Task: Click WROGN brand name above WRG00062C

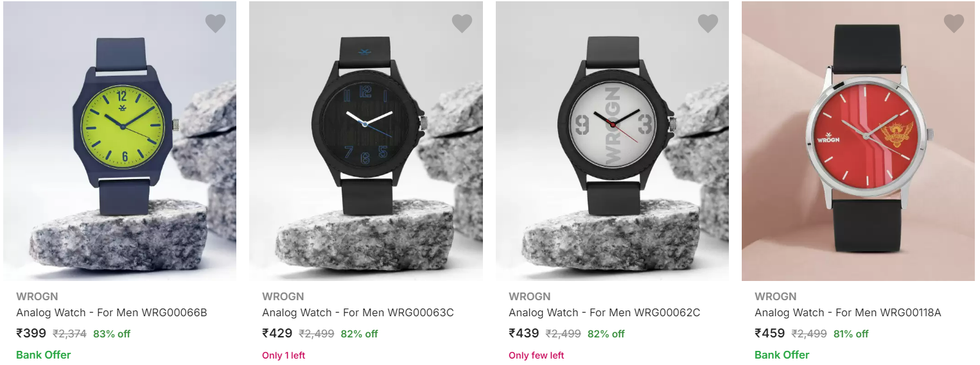Action: tap(530, 296)
